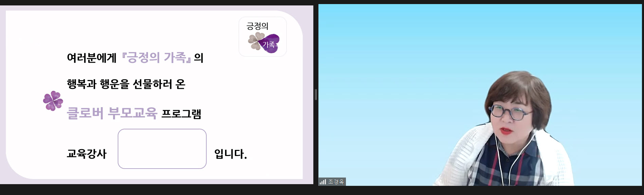Click the 긍정의 text inside the logo
Image resolution: width=644 pixels, height=195 pixels.
click(257, 26)
